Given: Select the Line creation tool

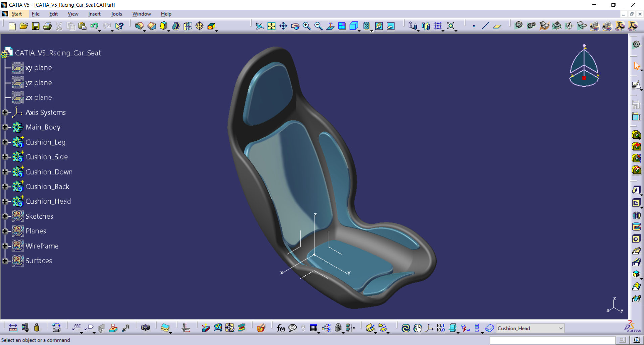Looking at the screenshot, I should coord(485,26).
